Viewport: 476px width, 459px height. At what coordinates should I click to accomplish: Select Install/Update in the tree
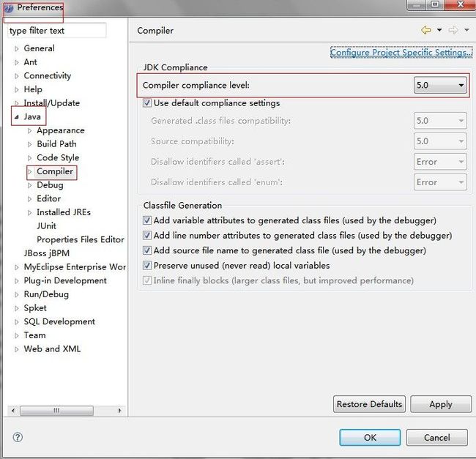pyautogui.click(x=51, y=102)
